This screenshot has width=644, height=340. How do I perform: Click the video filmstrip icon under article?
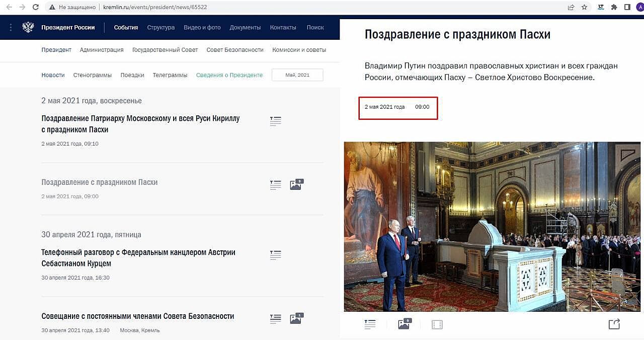pyautogui.click(x=437, y=324)
